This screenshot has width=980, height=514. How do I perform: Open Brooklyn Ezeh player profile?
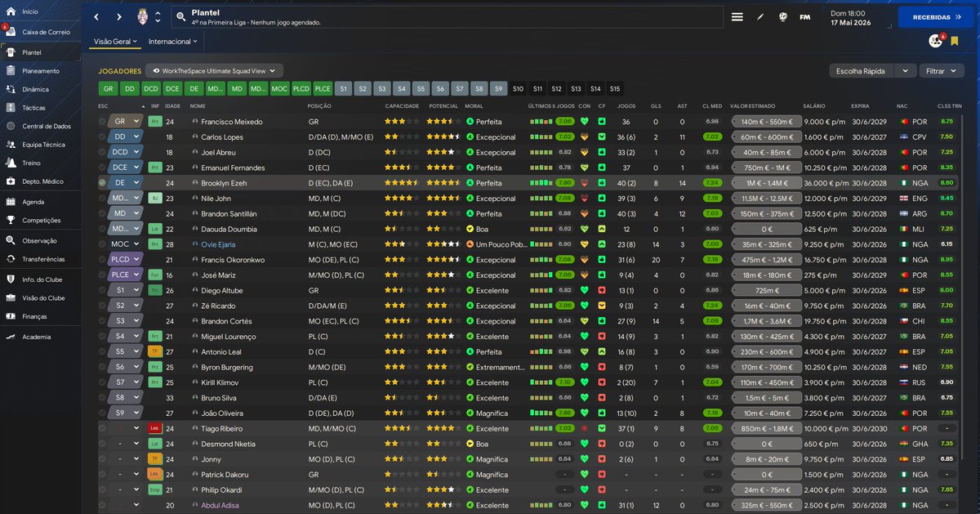(x=223, y=183)
